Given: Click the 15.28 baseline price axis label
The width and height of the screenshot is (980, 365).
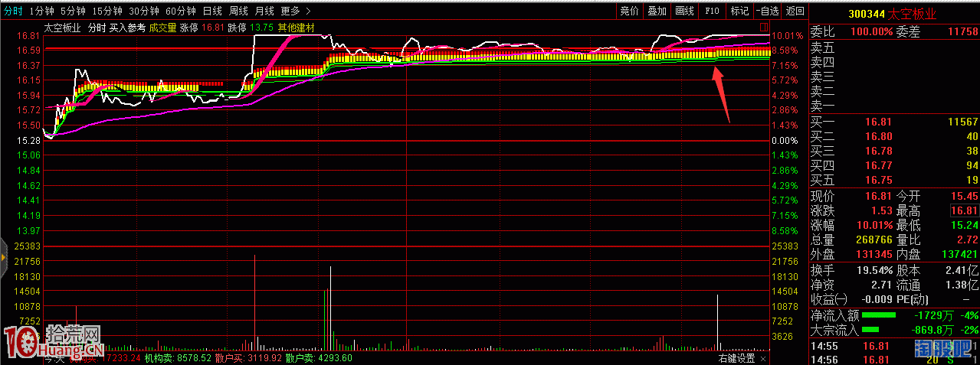Looking at the screenshot, I should 28,141.
